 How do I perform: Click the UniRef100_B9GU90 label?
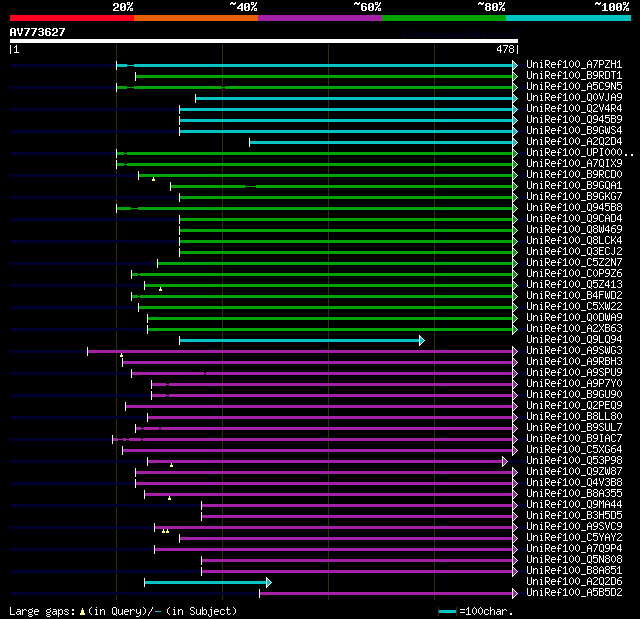click(x=574, y=395)
